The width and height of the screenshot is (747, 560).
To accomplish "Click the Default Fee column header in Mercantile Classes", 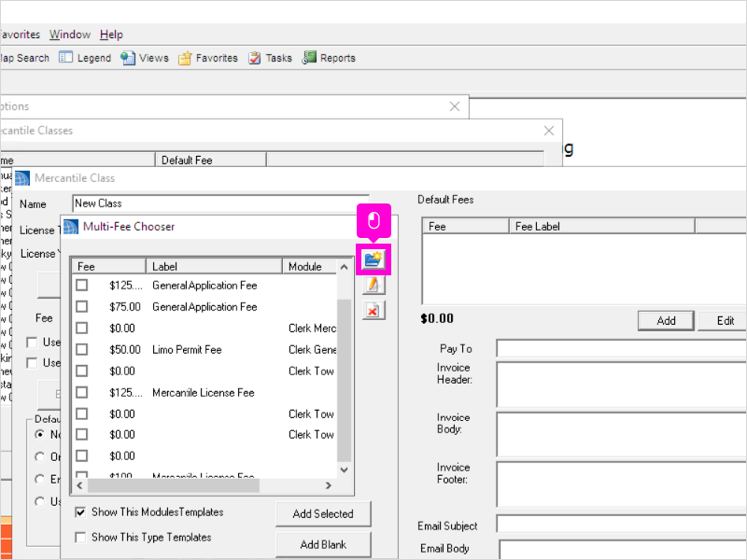I will pyautogui.click(x=211, y=161).
